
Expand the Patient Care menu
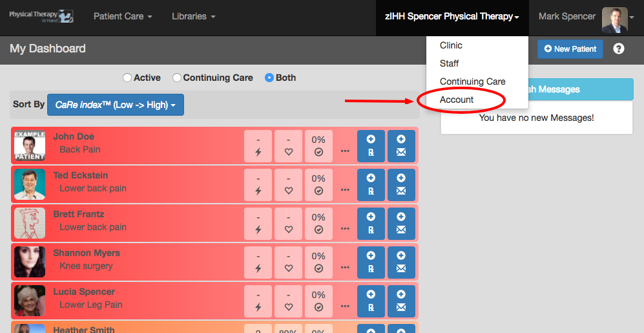(x=123, y=16)
